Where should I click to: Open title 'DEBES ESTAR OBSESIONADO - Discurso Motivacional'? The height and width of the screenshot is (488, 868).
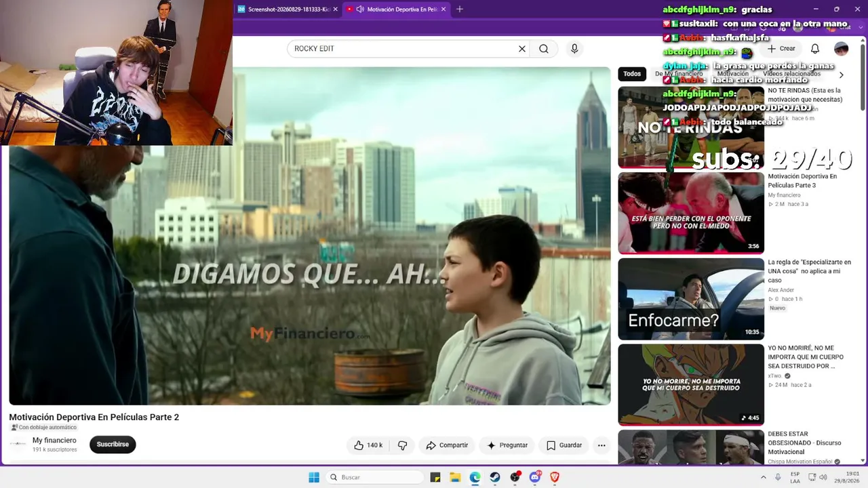804,443
